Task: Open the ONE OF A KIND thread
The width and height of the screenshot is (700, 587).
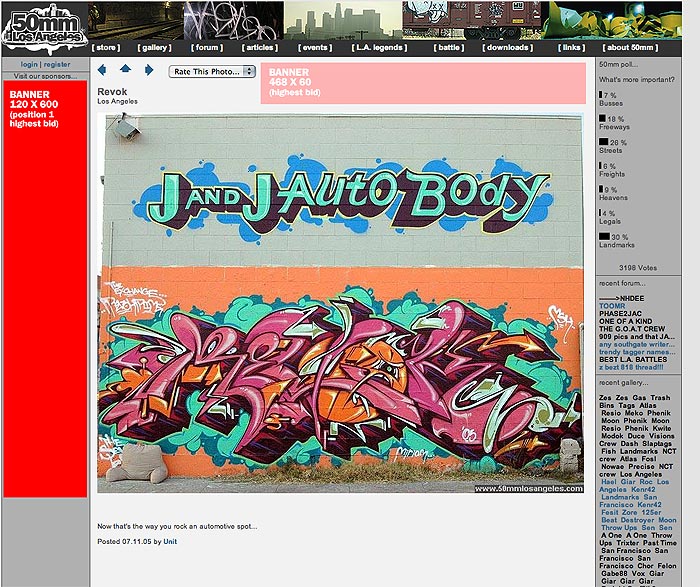Action: tap(625, 321)
